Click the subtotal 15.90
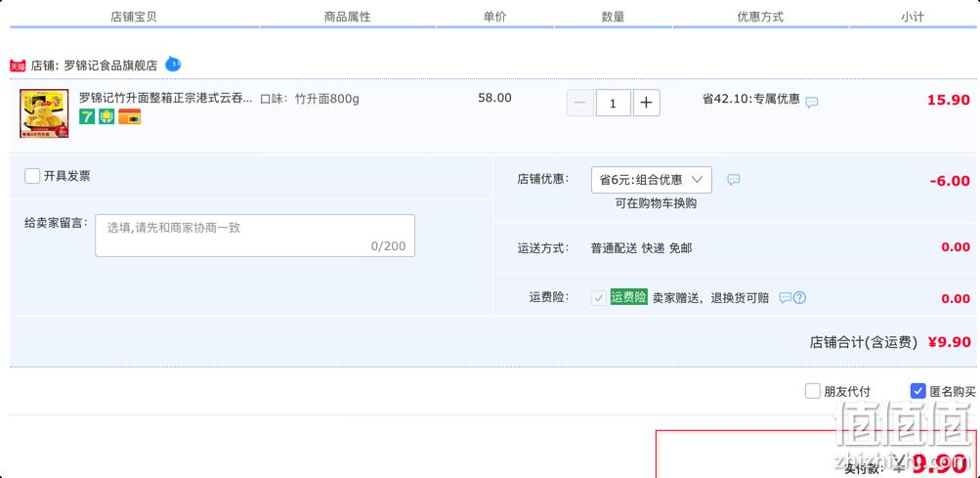The width and height of the screenshot is (980, 478). coord(949,100)
